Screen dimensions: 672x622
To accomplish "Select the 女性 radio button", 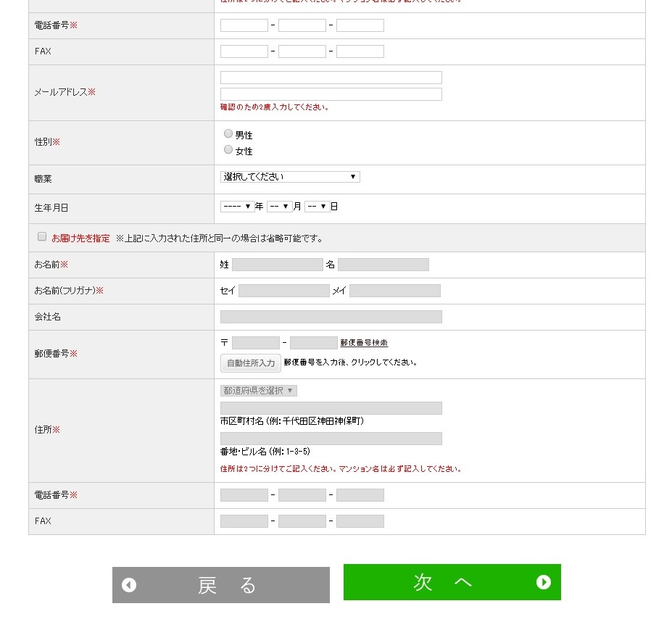I will pos(228,149).
